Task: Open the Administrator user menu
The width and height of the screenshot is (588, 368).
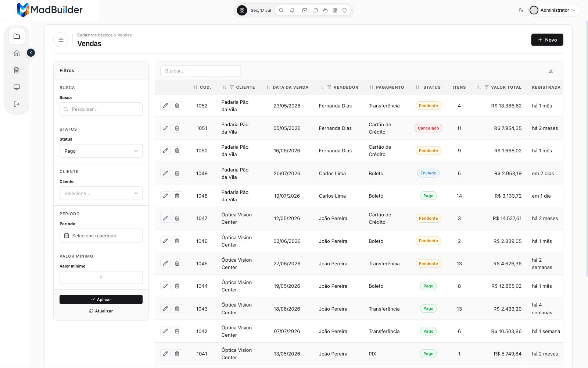Action: (554, 10)
